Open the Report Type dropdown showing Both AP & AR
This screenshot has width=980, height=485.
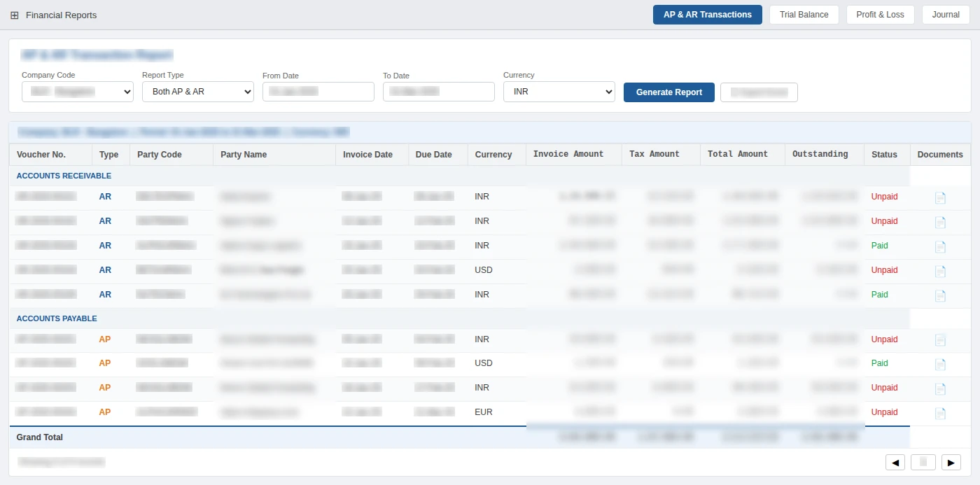[198, 92]
